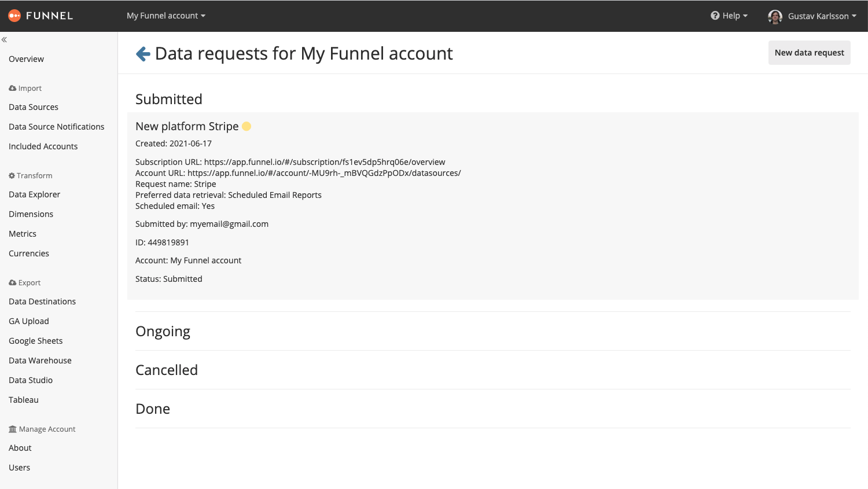Image resolution: width=868 pixels, height=489 pixels.
Task: Click Gustav Karlsson's avatar picture
Action: [775, 16]
